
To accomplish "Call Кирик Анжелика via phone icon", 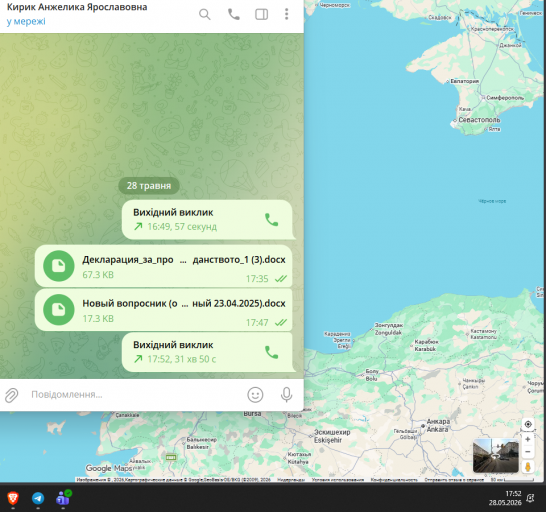I will [x=233, y=14].
